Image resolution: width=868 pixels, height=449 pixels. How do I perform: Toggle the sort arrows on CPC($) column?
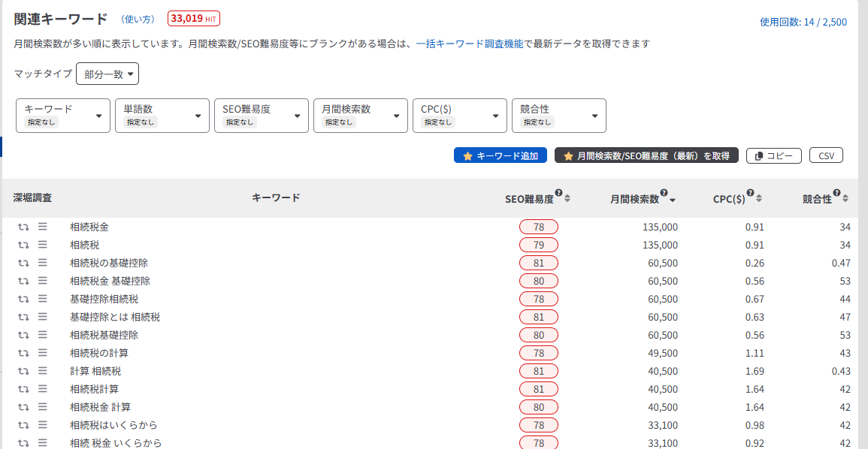click(758, 197)
